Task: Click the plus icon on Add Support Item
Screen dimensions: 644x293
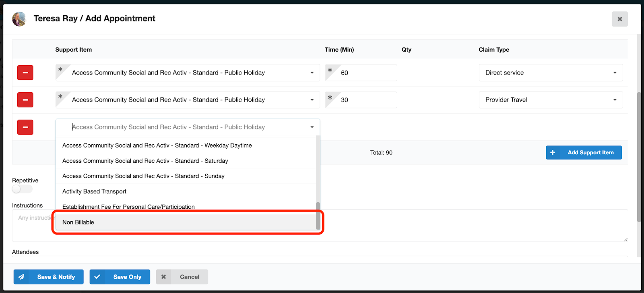Action: coord(553,153)
